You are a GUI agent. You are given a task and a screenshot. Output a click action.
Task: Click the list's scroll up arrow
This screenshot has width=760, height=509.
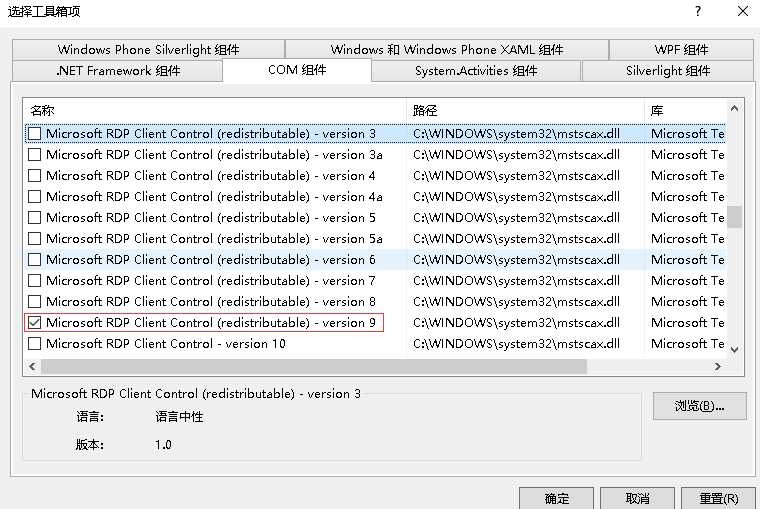(x=734, y=108)
